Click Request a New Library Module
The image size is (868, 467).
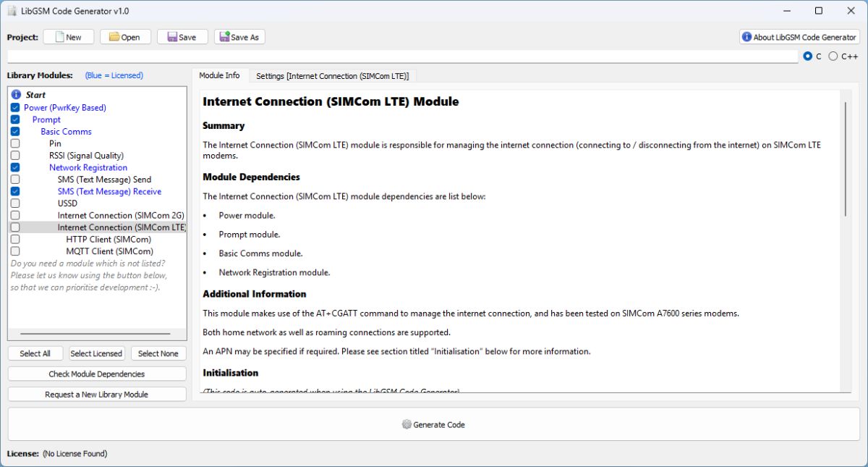[x=97, y=395]
